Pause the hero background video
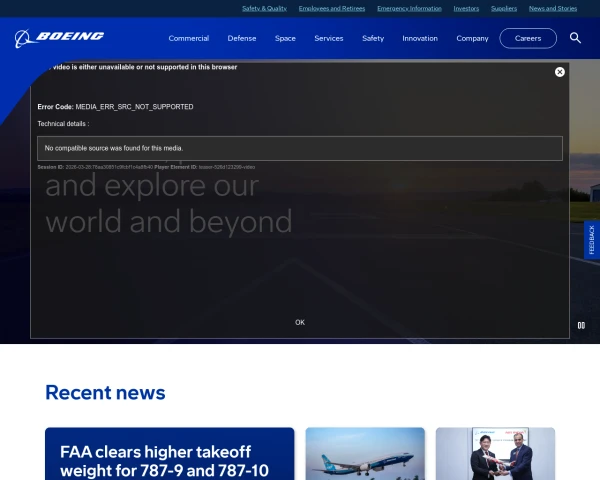 coord(581,325)
